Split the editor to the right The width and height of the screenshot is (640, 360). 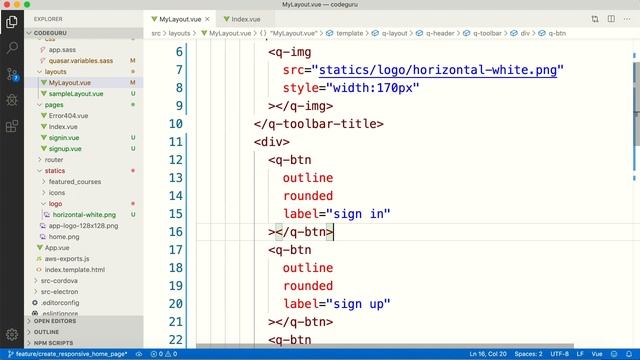click(x=611, y=19)
